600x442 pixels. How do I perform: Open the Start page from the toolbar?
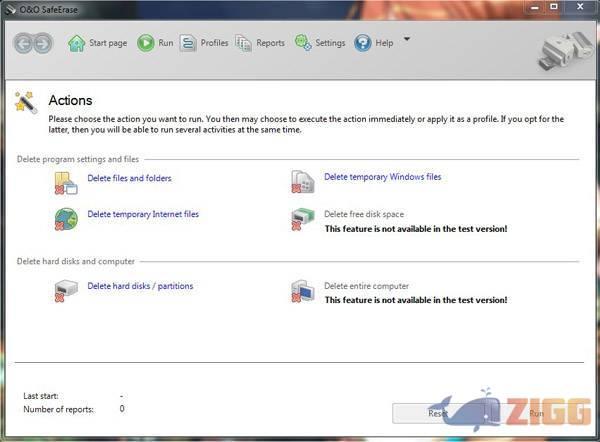point(97,43)
